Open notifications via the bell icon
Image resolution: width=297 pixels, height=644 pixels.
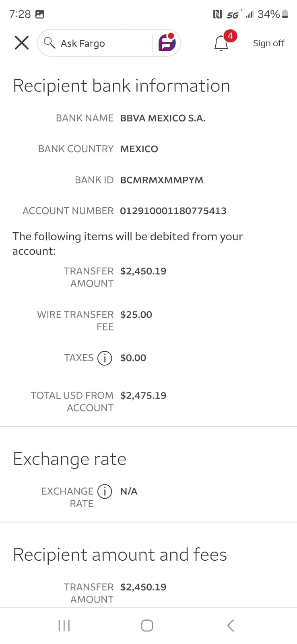[221, 43]
